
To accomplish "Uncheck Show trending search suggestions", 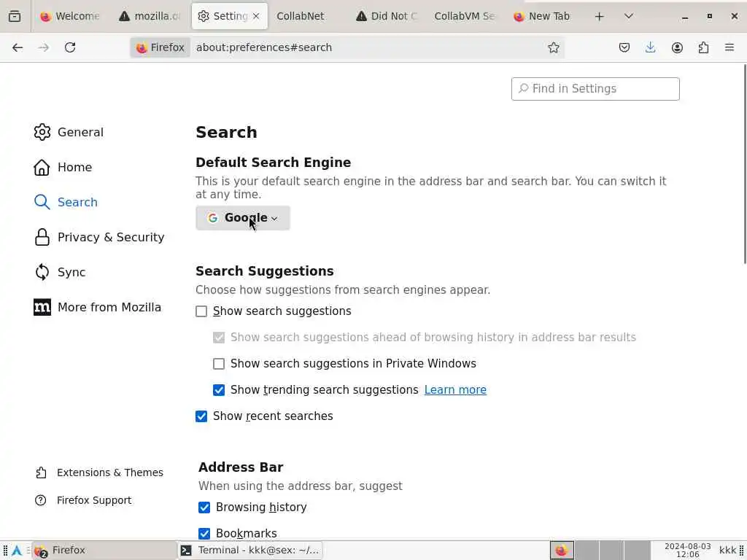I will tap(219, 390).
